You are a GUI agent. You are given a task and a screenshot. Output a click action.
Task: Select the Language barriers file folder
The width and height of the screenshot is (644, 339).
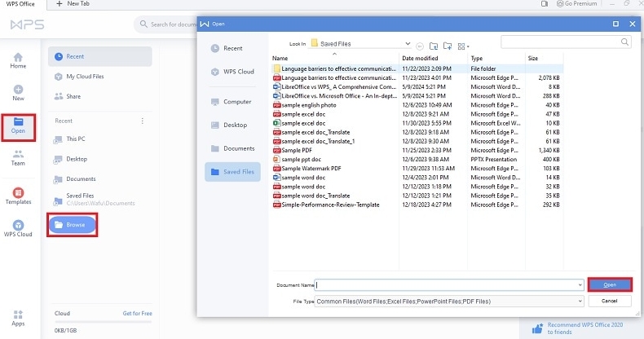(x=417, y=68)
